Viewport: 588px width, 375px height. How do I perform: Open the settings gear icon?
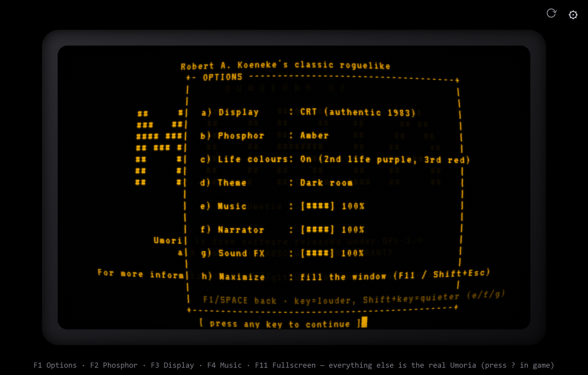click(573, 15)
